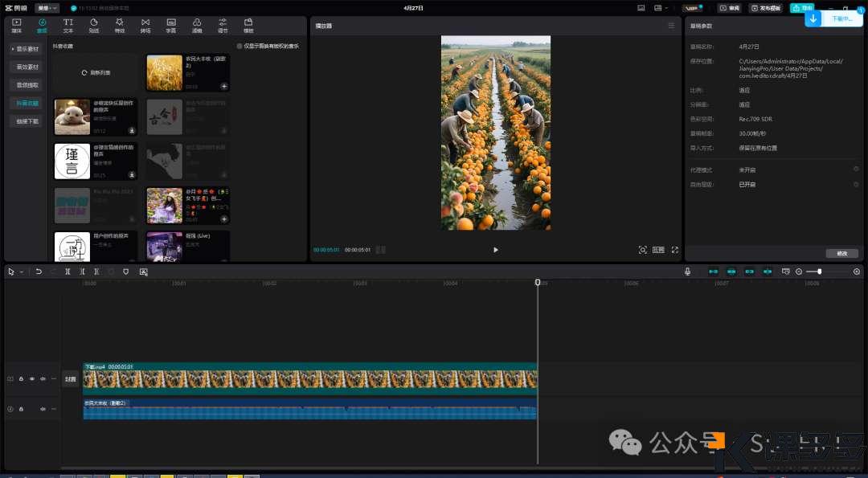Click the 修改 button in draft parameters
The height and width of the screenshot is (478, 868).
click(x=841, y=253)
